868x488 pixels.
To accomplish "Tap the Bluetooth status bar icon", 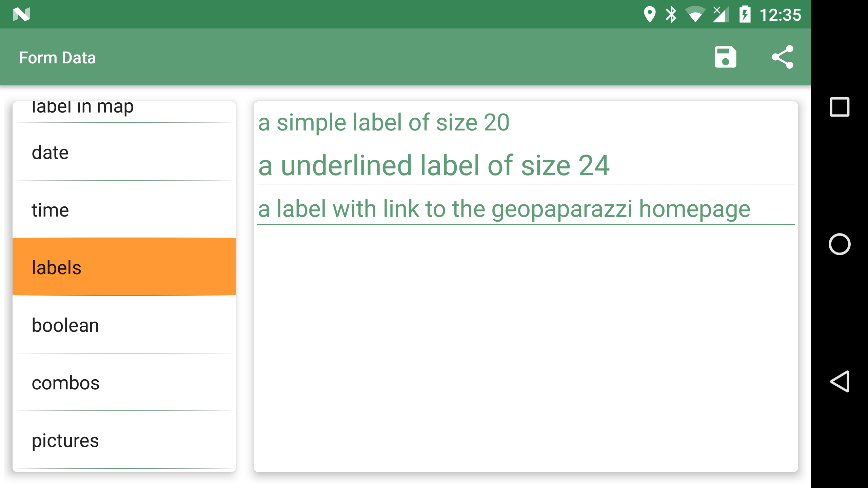I will click(671, 15).
